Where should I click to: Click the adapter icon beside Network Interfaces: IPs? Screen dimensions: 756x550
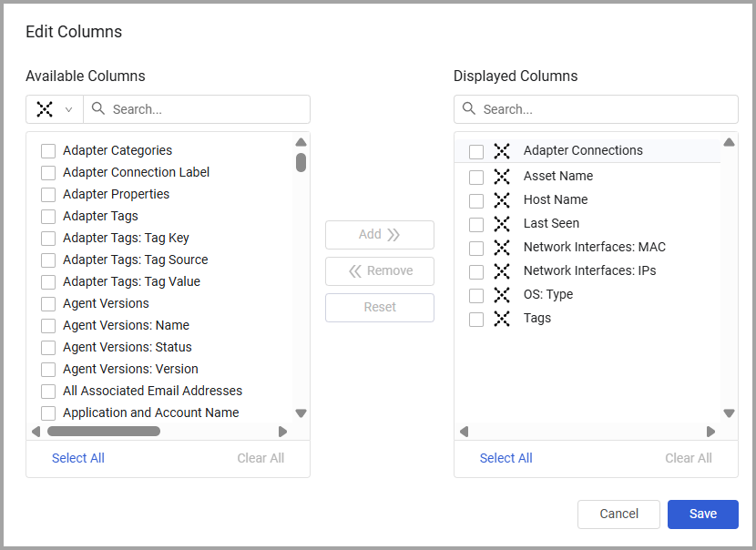501,271
